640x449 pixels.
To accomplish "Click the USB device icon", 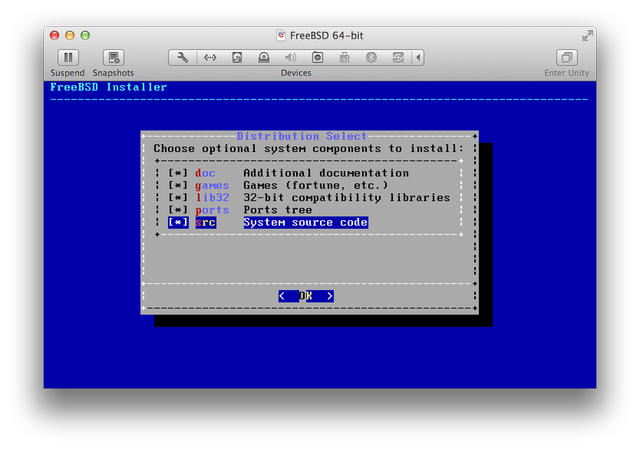I will (x=344, y=58).
